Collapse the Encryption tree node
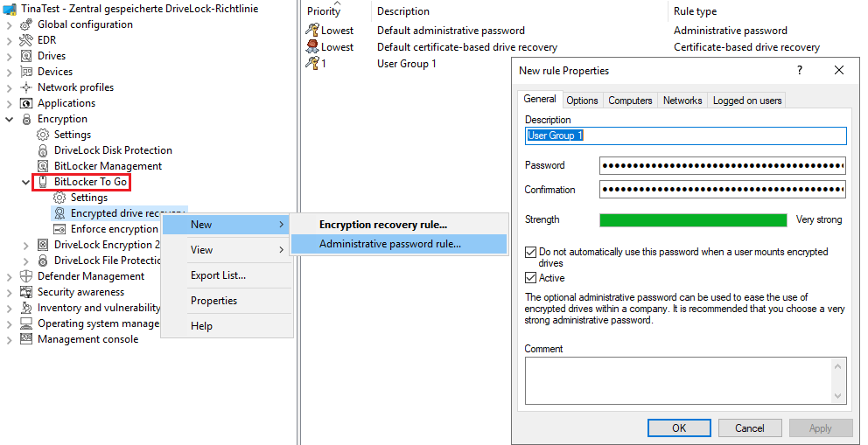Image resolution: width=868 pixels, height=445 pixels. [x=9, y=119]
